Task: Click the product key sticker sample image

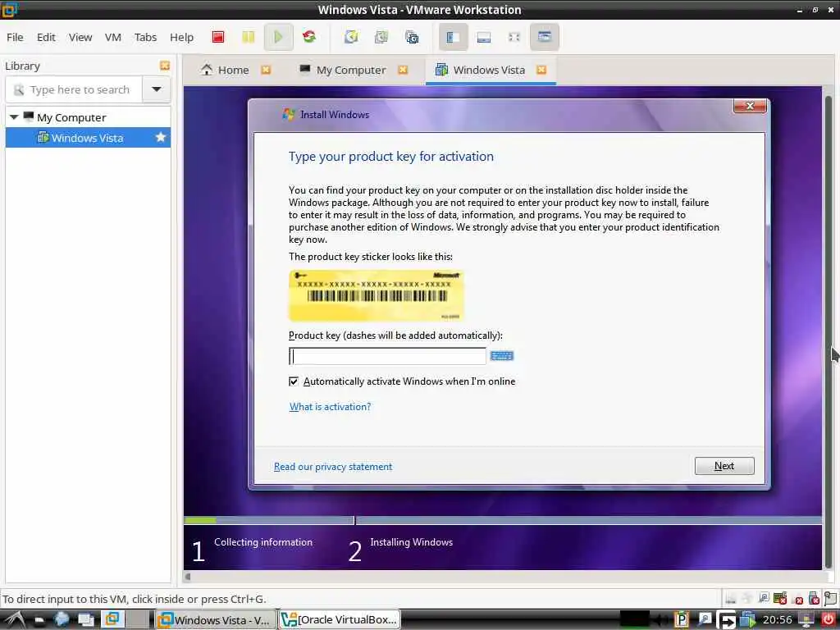Action: point(376,295)
